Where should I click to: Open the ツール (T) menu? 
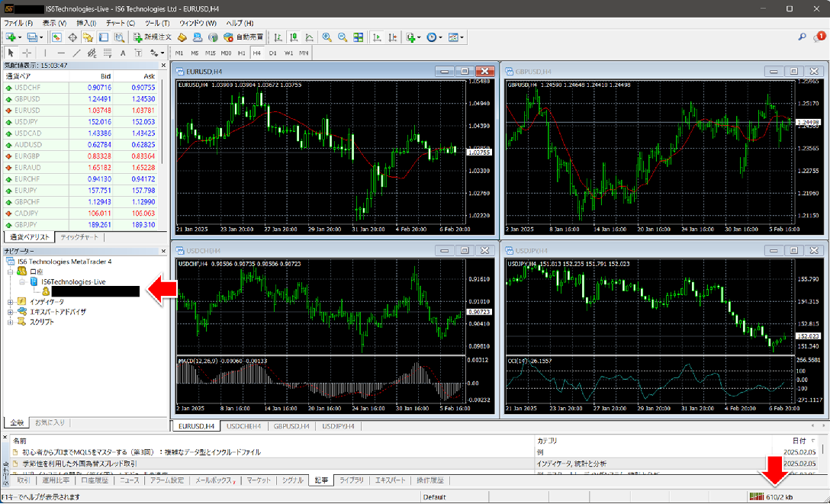156,24
